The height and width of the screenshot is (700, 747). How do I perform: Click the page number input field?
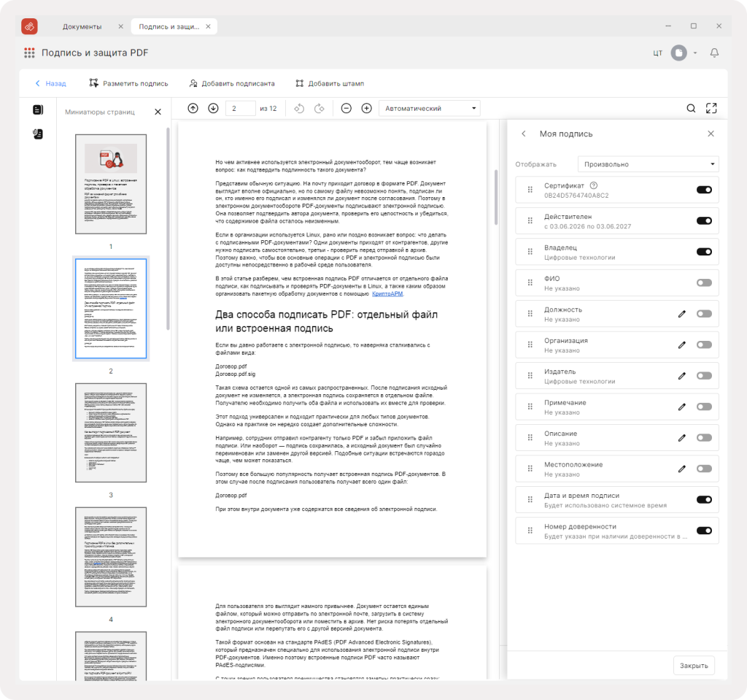241,108
